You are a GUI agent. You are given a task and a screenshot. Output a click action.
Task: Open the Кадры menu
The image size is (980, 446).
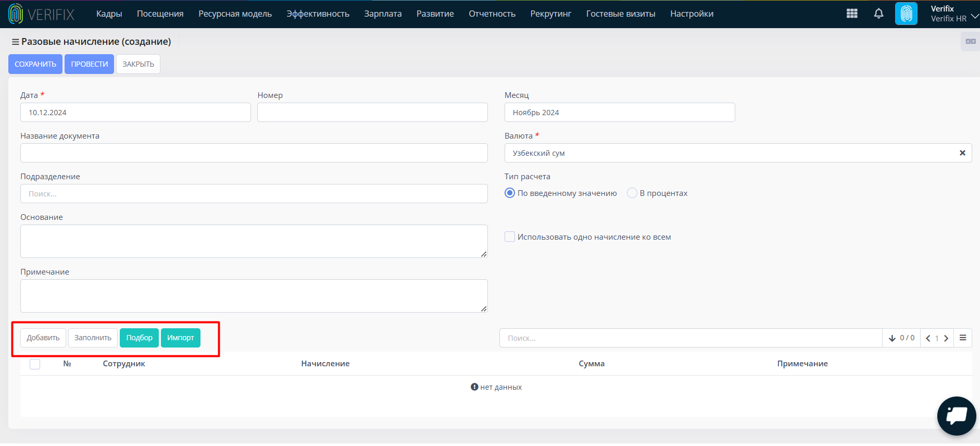(109, 14)
